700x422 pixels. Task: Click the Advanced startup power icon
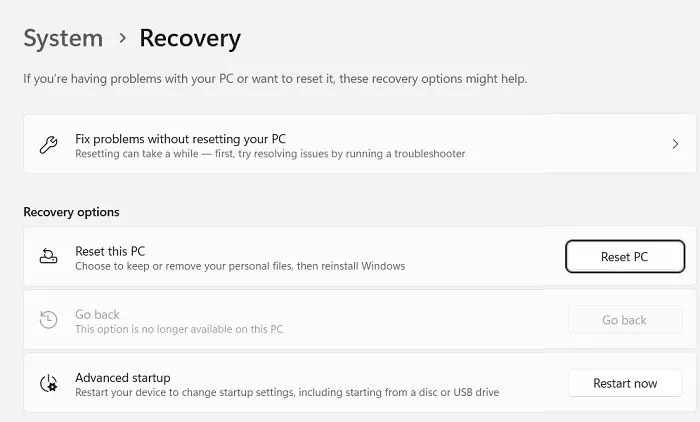tap(48, 383)
